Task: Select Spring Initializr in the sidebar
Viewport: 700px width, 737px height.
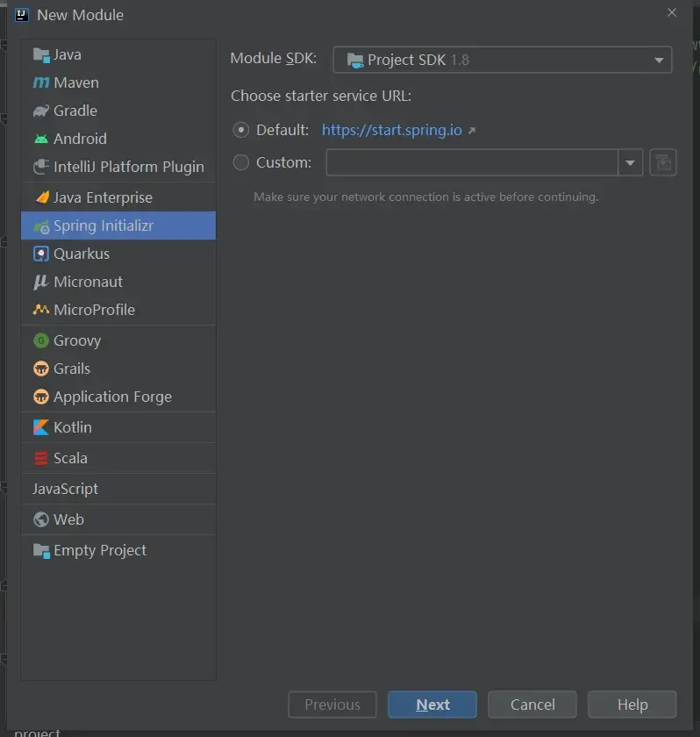Action: point(103,225)
